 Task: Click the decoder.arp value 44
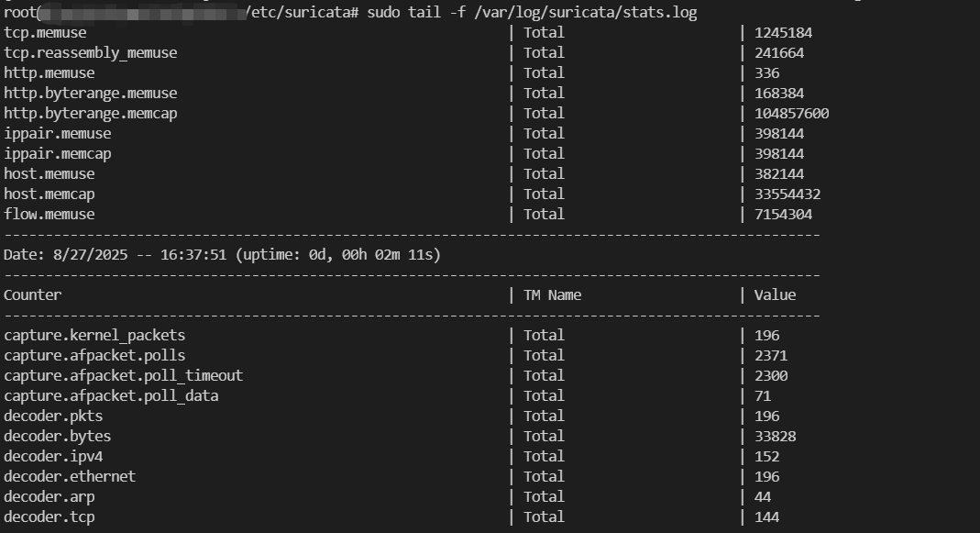[763, 496]
